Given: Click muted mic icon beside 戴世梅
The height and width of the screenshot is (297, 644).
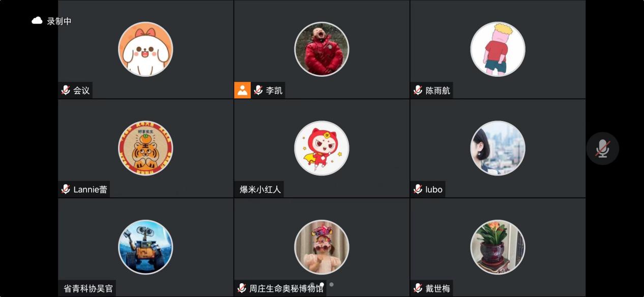Looking at the screenshot, I should pos(418,288).
